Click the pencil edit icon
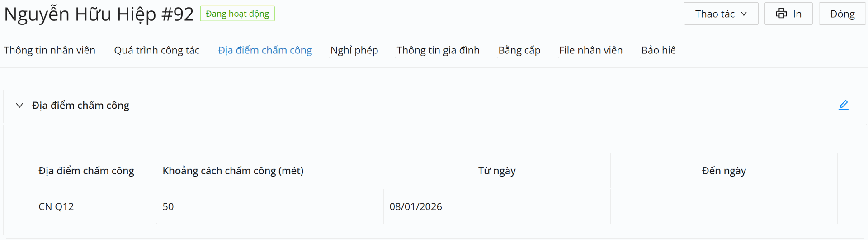868x240 pixels. tap(843, 105)
